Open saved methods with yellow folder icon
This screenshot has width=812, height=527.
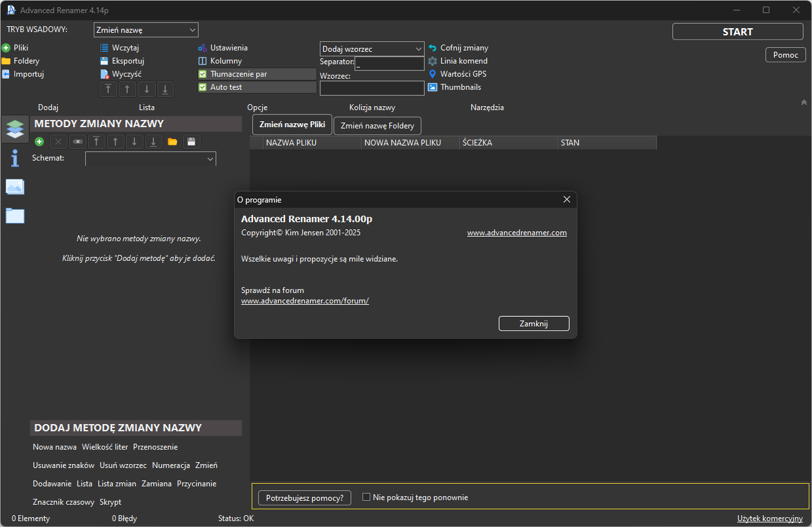pyautogui.click(x=172, y=142)
